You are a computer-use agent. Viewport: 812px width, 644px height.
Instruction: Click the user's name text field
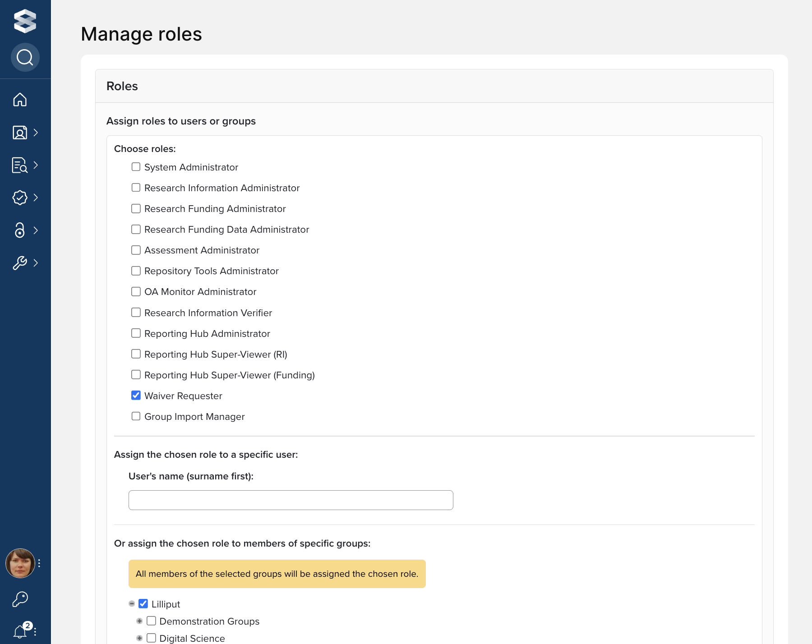(291, 500)
